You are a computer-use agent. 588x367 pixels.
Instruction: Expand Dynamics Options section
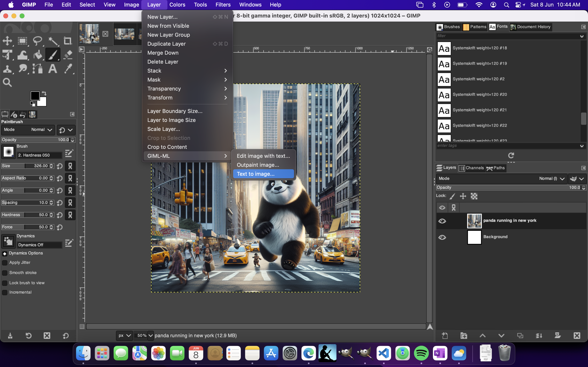[5, 253]
